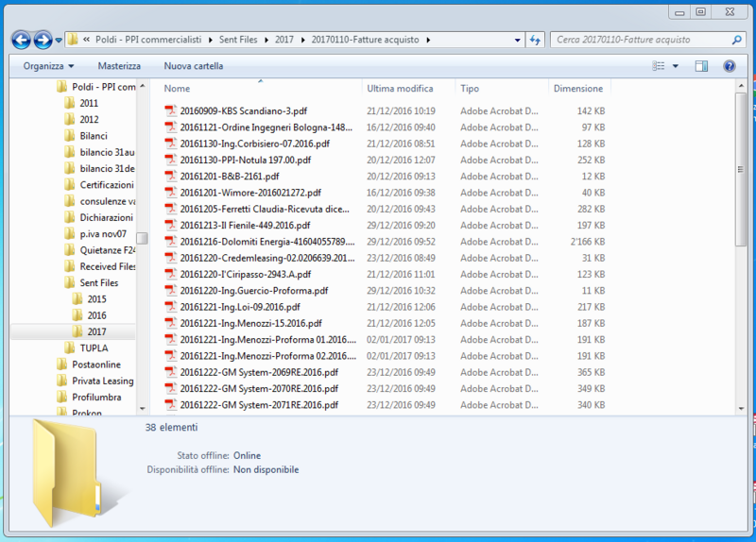756x542 pixels.
Task: Select the Sent Files tree folder
Action: coord(99,283)
